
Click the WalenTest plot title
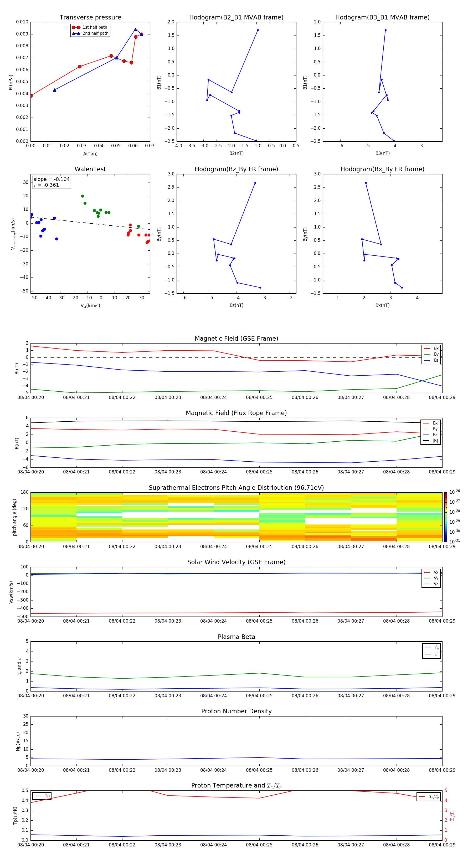[90, 169]
